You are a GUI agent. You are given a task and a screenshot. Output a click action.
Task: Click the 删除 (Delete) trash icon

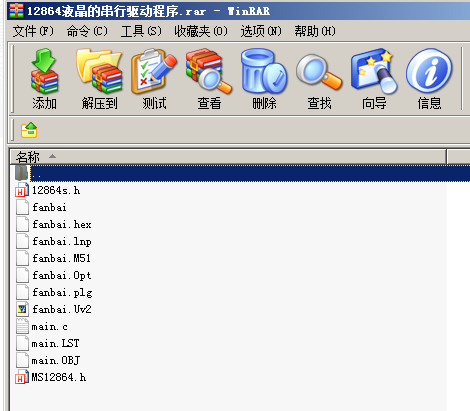coord(264,79)
